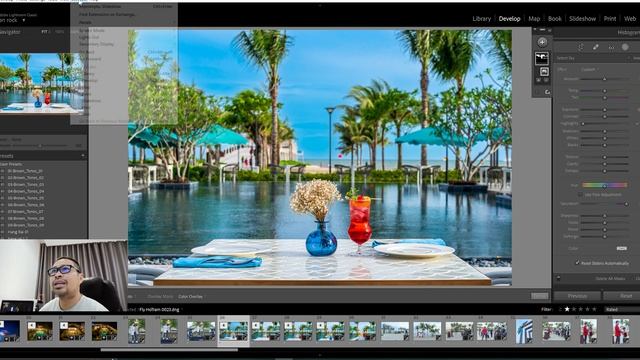
Task: Add a new preset with the Presets plus icon
Action: [x=83, y=156]
